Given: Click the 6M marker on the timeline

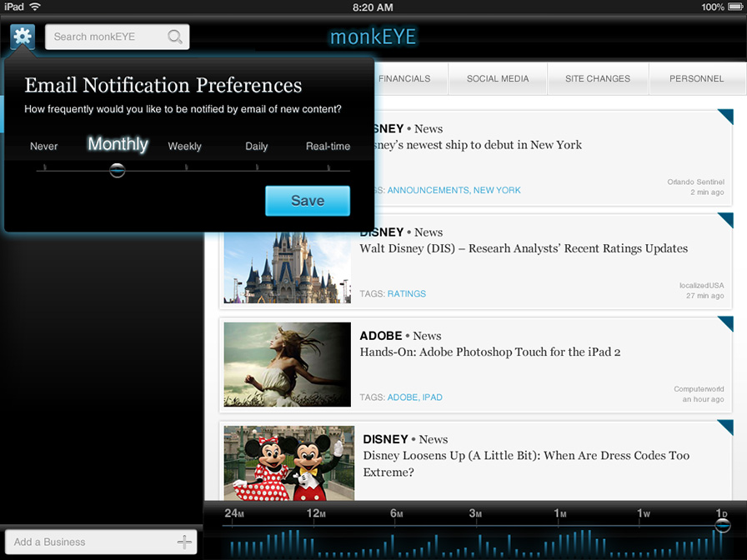Looking at the screenshot, I should click(x=396, y=514).
